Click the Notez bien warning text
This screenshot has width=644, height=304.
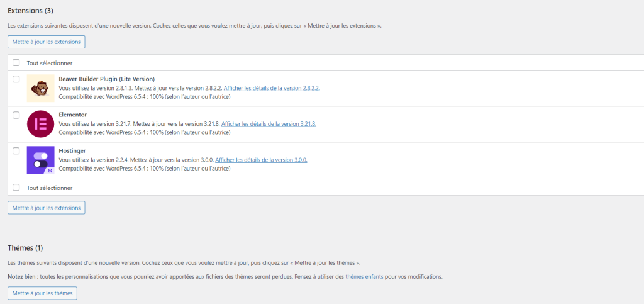[225, 277]
